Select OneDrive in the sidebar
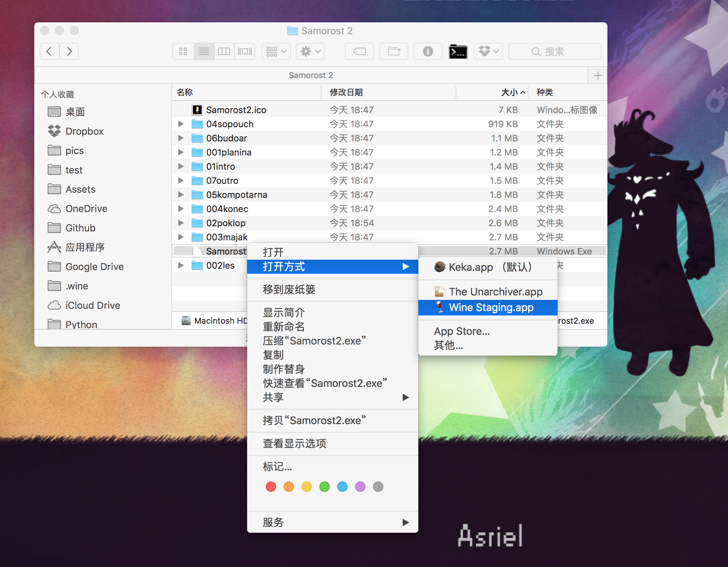Screen dimensions: 728x567 click(x=86, y=208)
